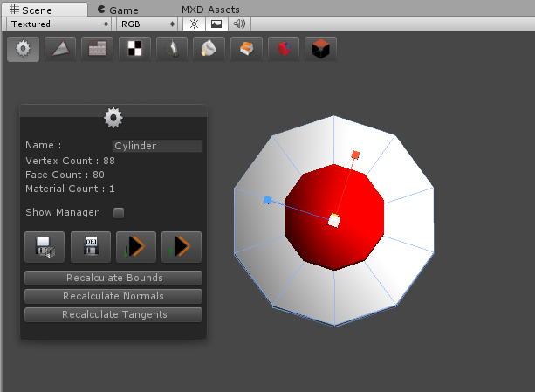The width and height of the screenshot is (535, 392).
Task: Open the RGB render mode dropdown
Action: tap(147, 24)
